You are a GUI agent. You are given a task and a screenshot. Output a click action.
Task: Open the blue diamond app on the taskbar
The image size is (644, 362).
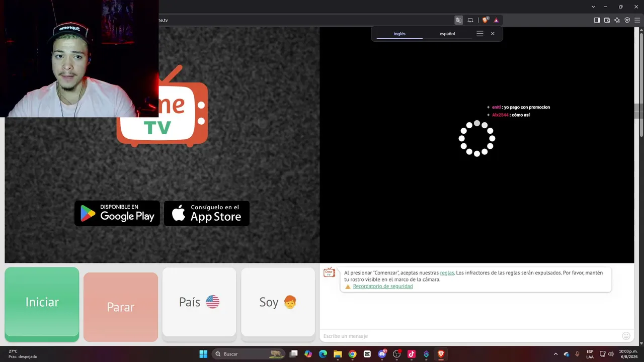point(426,354)
